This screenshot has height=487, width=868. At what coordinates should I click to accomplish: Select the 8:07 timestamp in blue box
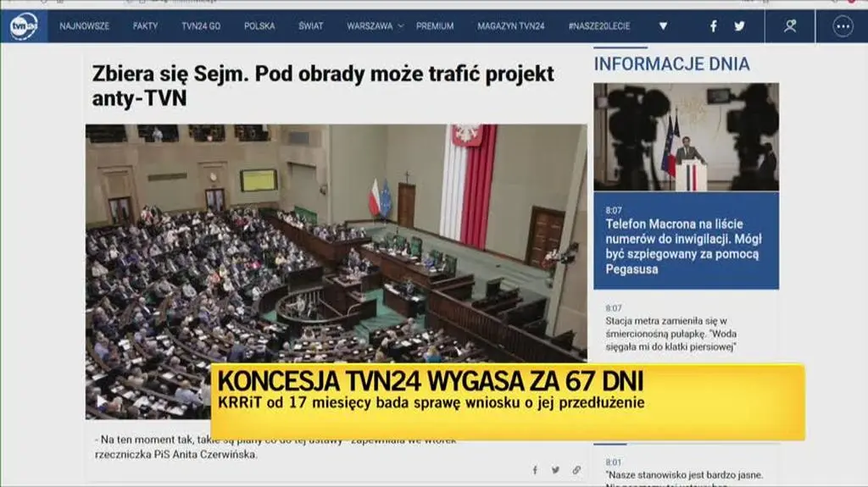coord(614,210)
